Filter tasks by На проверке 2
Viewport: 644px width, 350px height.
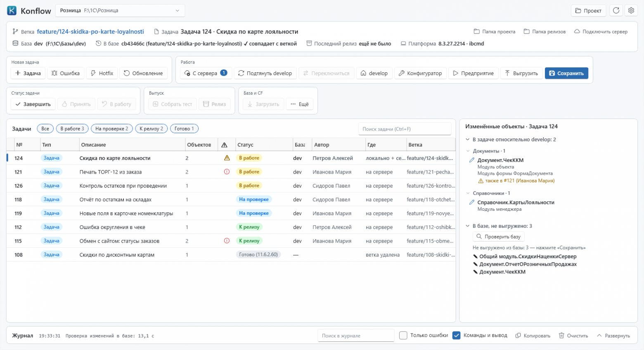112,129
